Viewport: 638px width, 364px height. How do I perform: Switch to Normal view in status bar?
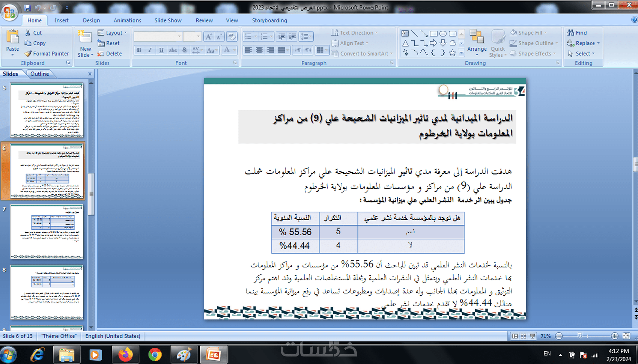click(515, 336)
